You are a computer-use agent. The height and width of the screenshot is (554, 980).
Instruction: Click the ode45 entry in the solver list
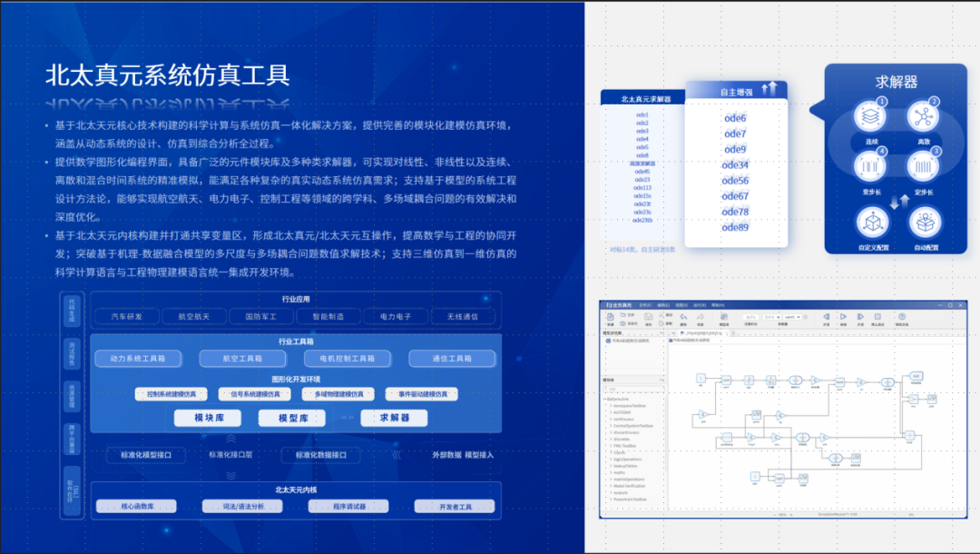(642, 172)
